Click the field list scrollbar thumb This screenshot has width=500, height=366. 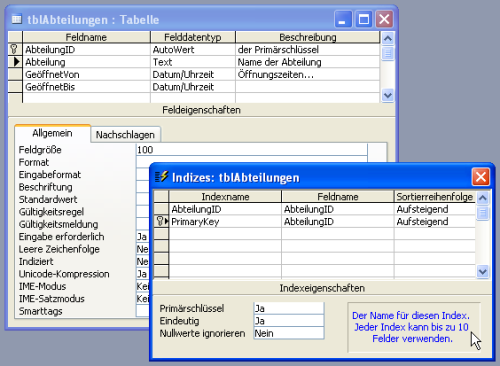(387, 53)
